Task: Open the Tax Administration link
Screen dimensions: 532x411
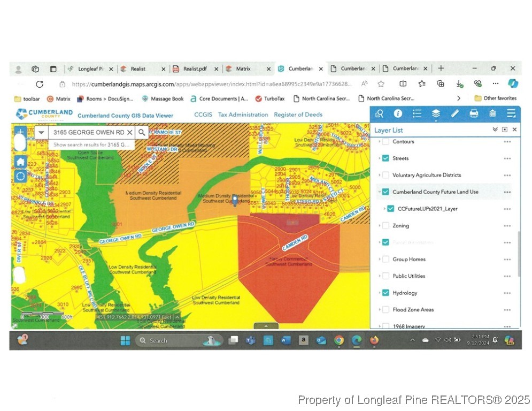Action: (243, 115)
